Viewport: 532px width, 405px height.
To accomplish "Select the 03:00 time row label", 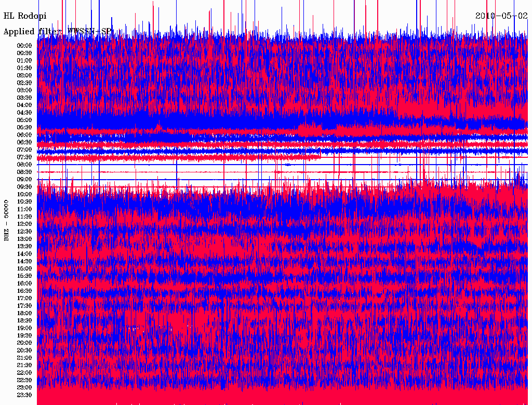I will click(24, 90).
